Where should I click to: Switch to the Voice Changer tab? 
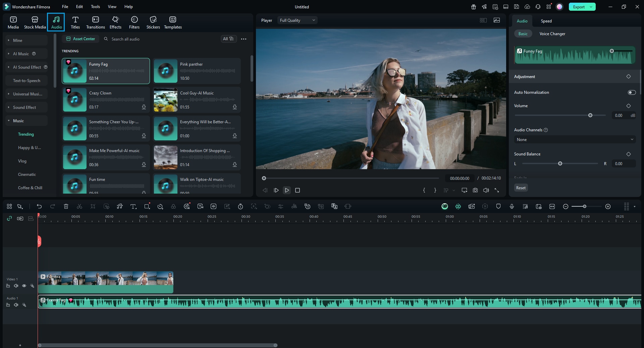point(552,33)
